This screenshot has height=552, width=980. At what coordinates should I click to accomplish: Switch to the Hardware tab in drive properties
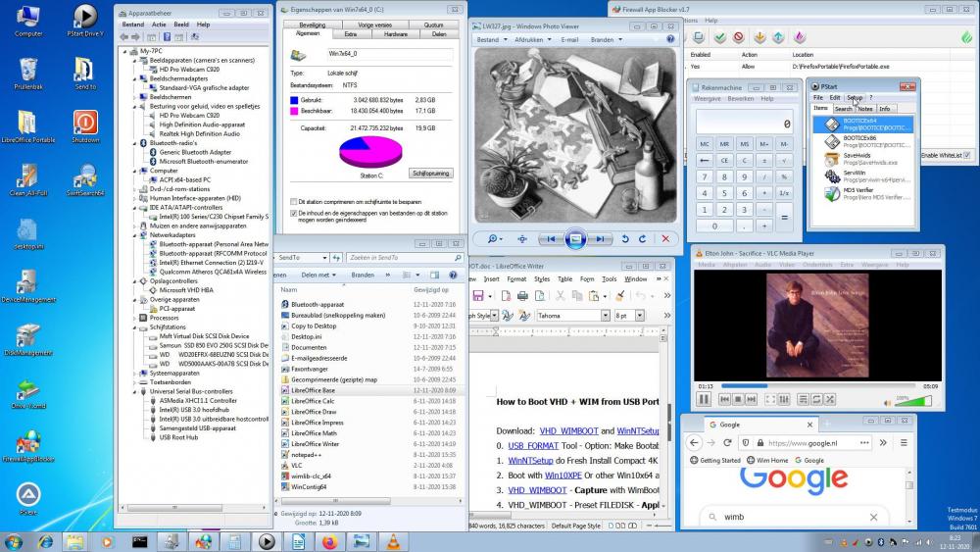click(x=395, y=33)
